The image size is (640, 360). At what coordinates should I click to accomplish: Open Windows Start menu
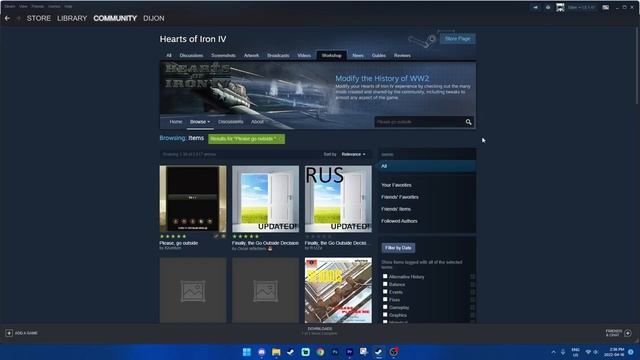(247, 352)
